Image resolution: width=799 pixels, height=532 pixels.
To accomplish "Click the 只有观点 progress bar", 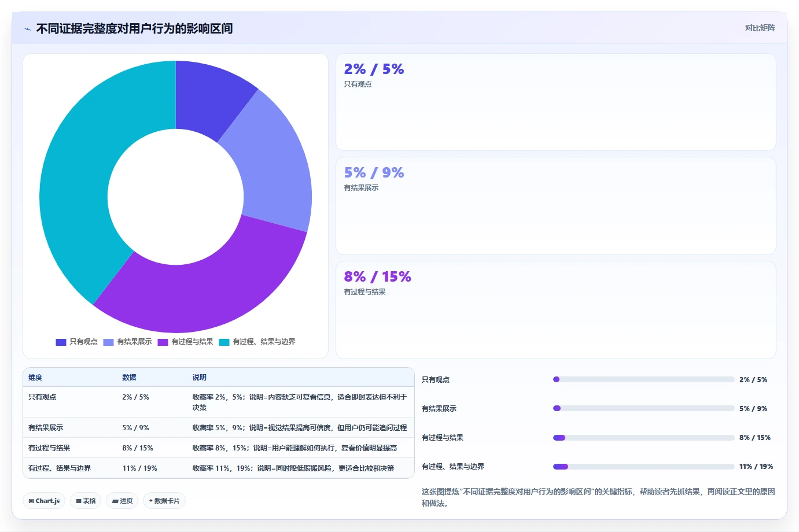I will (644, 379).
